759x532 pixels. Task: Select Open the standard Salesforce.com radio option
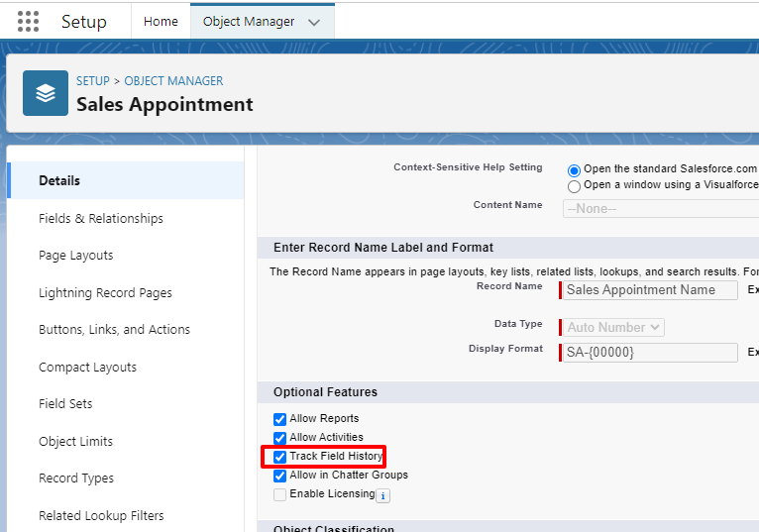[574, 169]
